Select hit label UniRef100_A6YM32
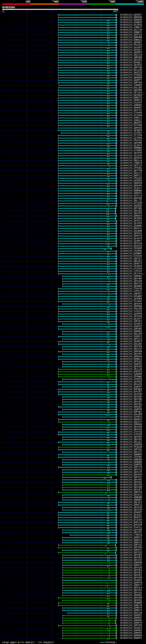The height and width of the screenshot is (644, 146). tap(131, 65)
